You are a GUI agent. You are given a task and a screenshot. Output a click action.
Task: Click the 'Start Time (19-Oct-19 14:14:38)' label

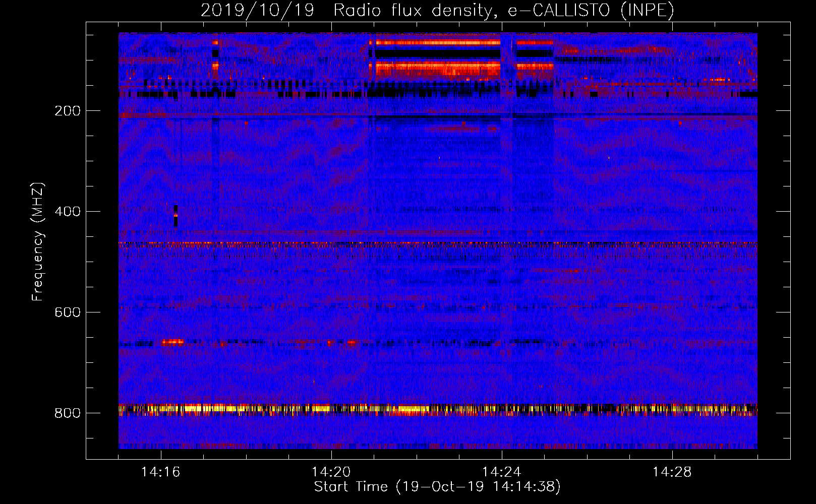click(437, 487)
